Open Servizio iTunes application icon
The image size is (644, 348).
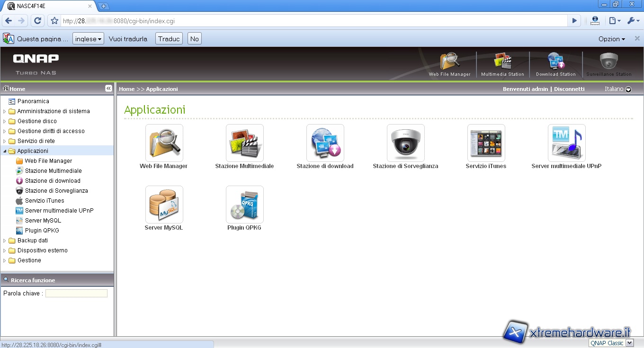pos(486,143)
